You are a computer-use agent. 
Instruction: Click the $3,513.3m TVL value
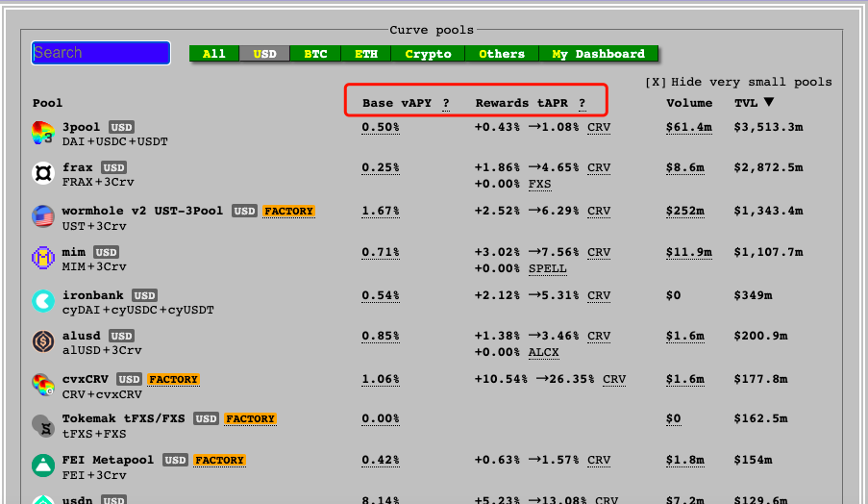768,127
